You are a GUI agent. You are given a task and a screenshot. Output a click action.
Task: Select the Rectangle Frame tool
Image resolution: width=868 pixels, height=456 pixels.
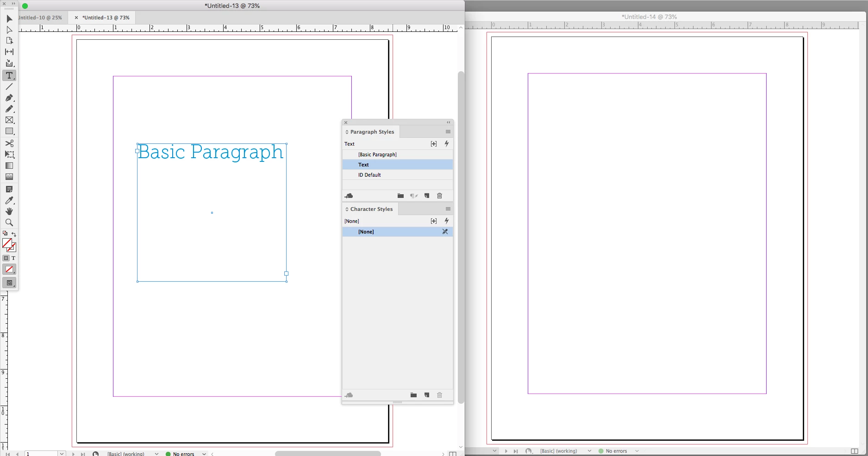point(9,120)
